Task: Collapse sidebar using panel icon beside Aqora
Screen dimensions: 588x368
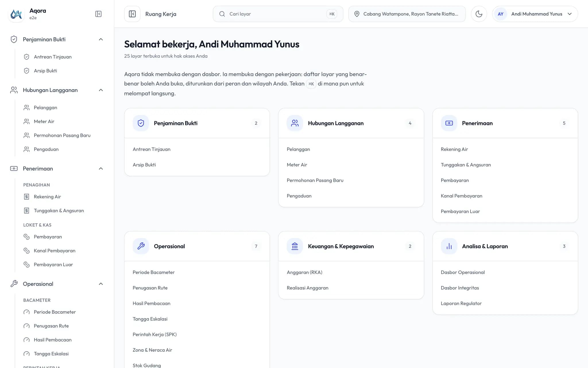Action: (x=98, y=14)
